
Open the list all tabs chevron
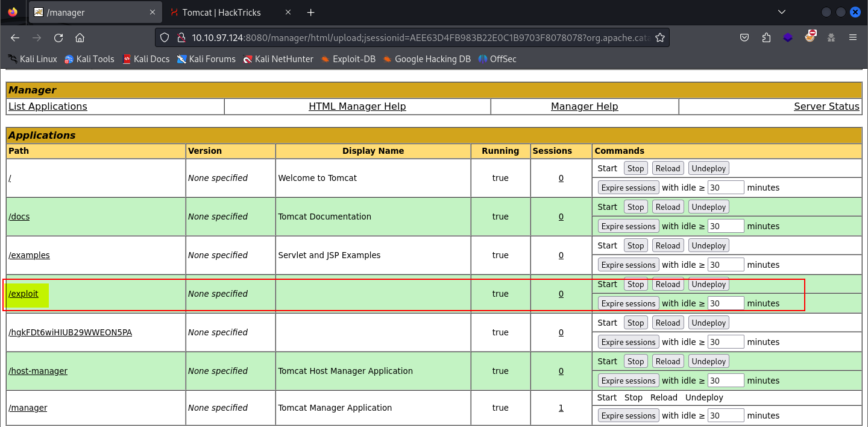[x=782, y=12]
